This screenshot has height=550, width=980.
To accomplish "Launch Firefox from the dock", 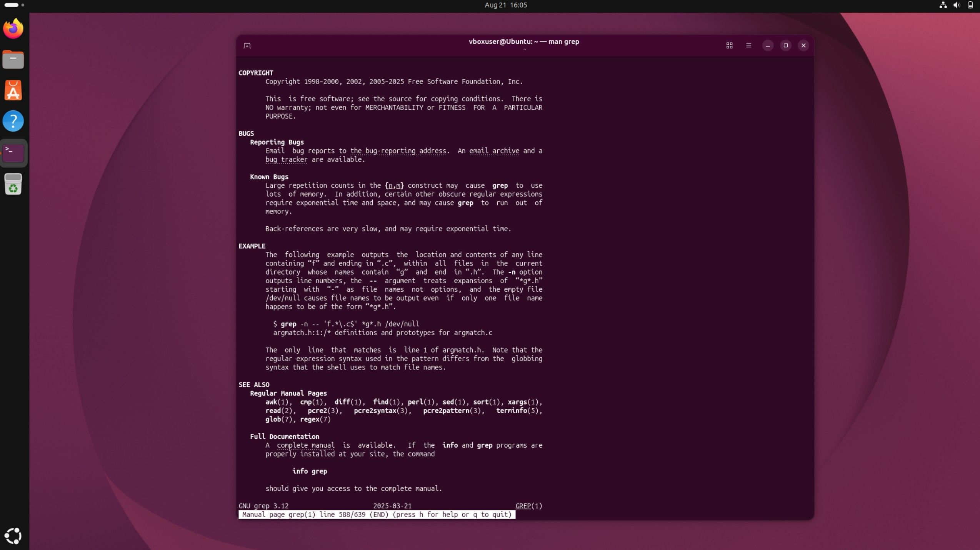I will (13, 28).
